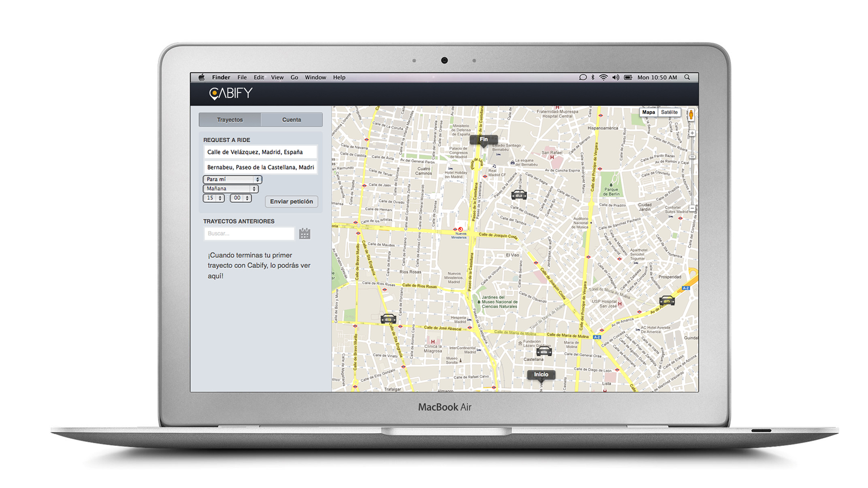The image size is (868, 488).
Task: Switch map view to Mapa
Action: point(649,112)
